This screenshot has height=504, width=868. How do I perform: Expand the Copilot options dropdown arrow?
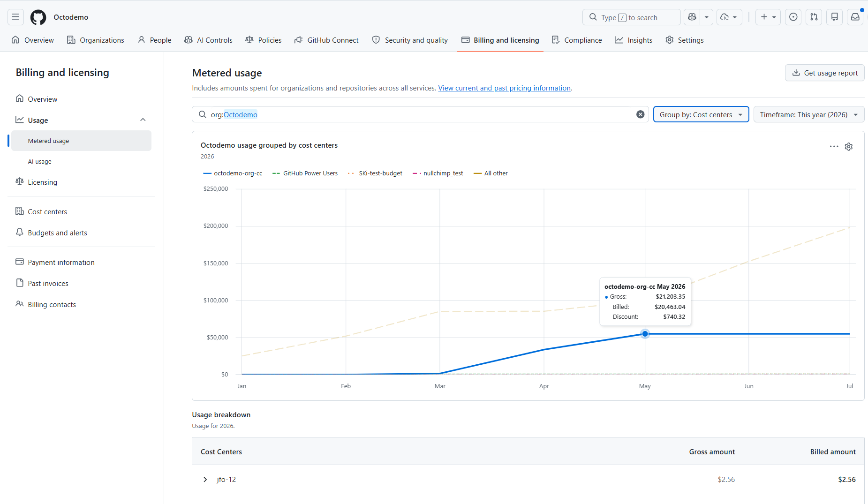[x=707, y=17]
